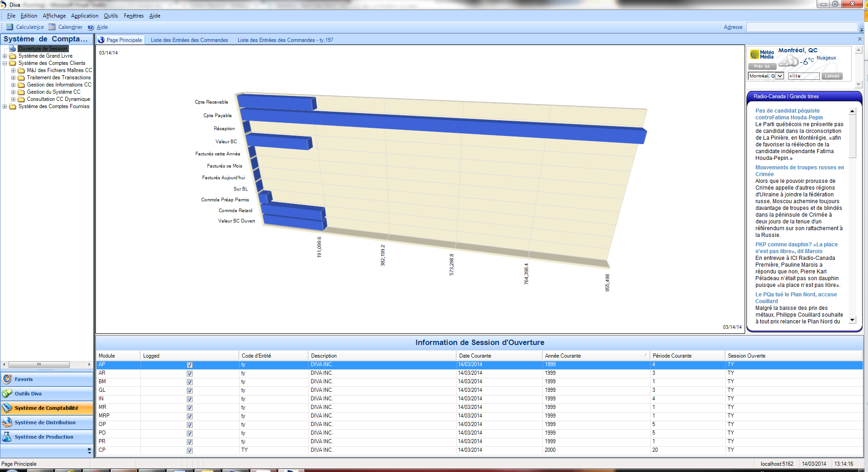The width and height of the screenshot is (868, 472).
Task: Open Le PQa tué le Plan Nord link
Action: click(x=796, y=298)
